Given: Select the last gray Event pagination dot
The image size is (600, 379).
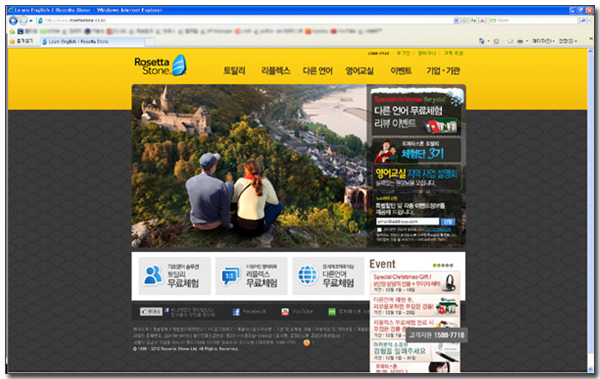Looking at the screenshot, I should click(452, 265).
